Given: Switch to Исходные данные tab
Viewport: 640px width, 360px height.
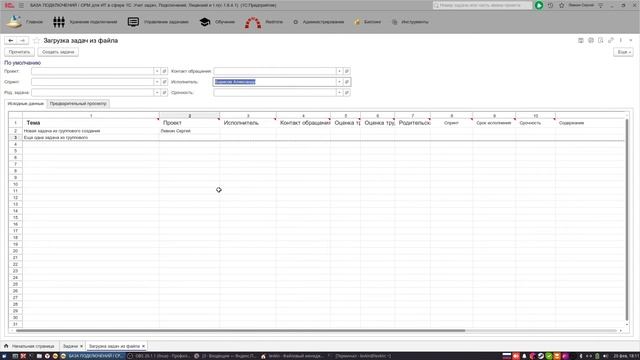Looking at the screenshot, I should pos(26,104).
